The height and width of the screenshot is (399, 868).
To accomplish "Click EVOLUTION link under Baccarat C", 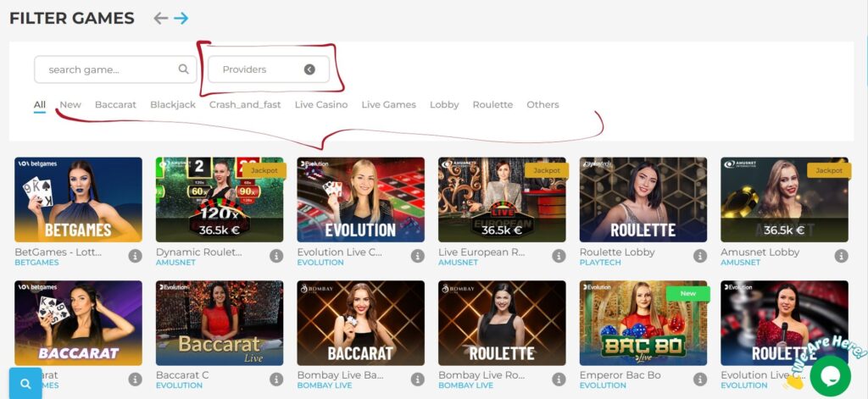I will click(179, 385).
